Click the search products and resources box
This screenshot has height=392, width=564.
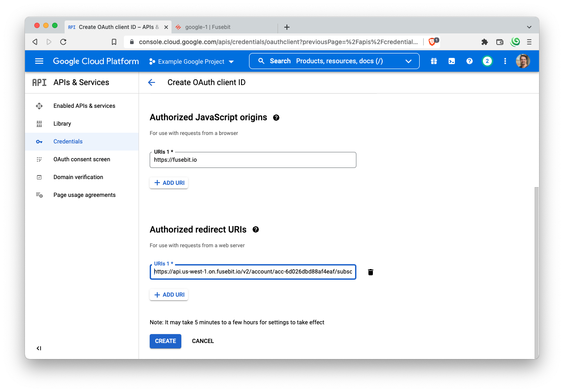tap(334, 61)
